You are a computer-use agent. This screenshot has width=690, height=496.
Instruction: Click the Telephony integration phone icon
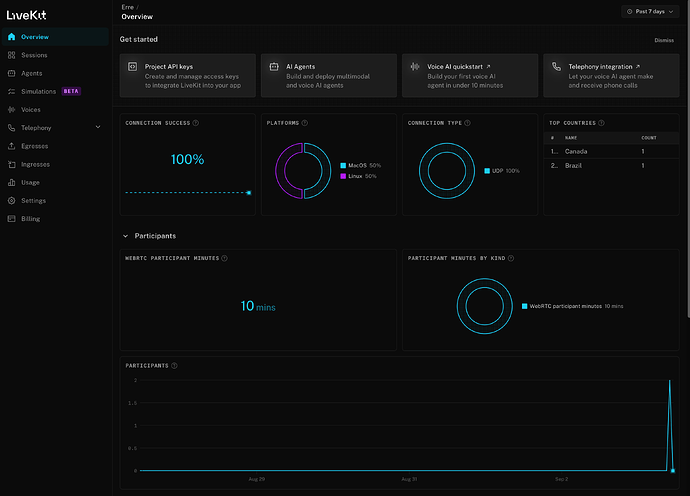[x=556, y=66]
